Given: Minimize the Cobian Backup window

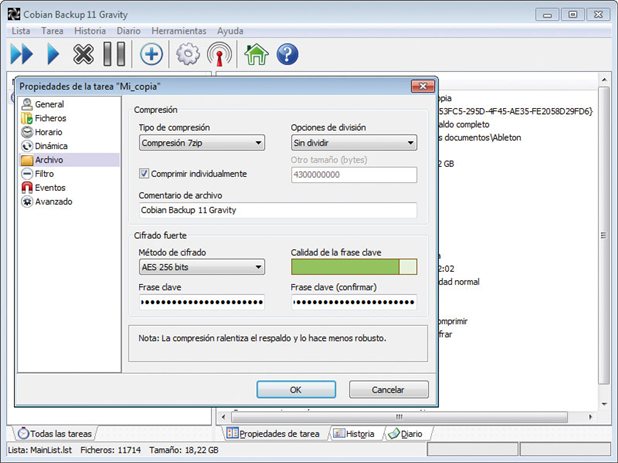Looking at the screenshot, I should (x=547, y=15).
